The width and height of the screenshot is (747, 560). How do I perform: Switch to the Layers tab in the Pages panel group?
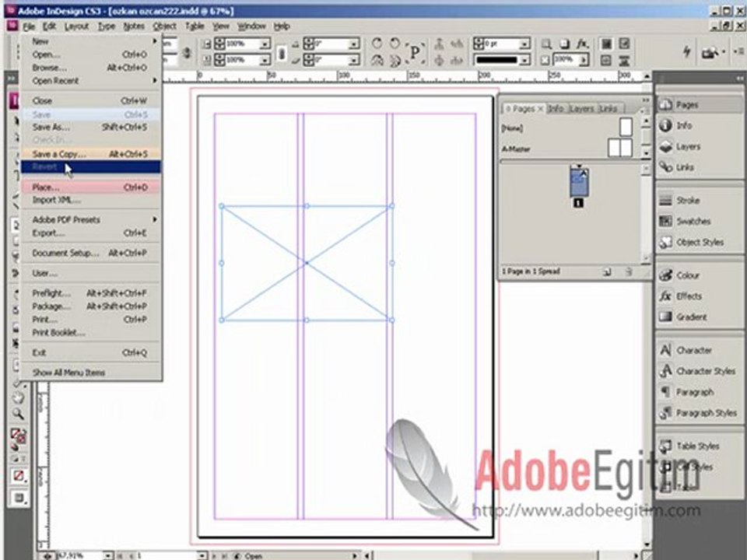[x=582, y=109]
